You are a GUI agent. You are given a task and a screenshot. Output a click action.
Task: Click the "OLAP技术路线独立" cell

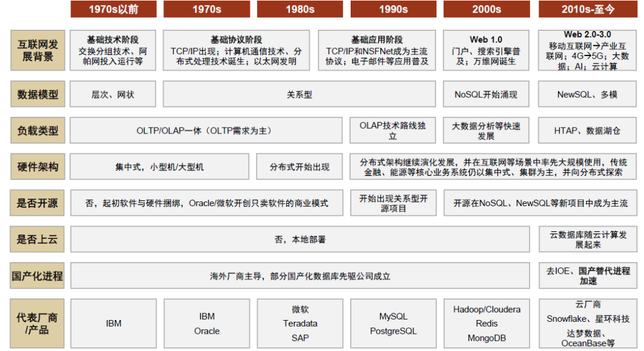pyautogui.click(x=392, y=130)
